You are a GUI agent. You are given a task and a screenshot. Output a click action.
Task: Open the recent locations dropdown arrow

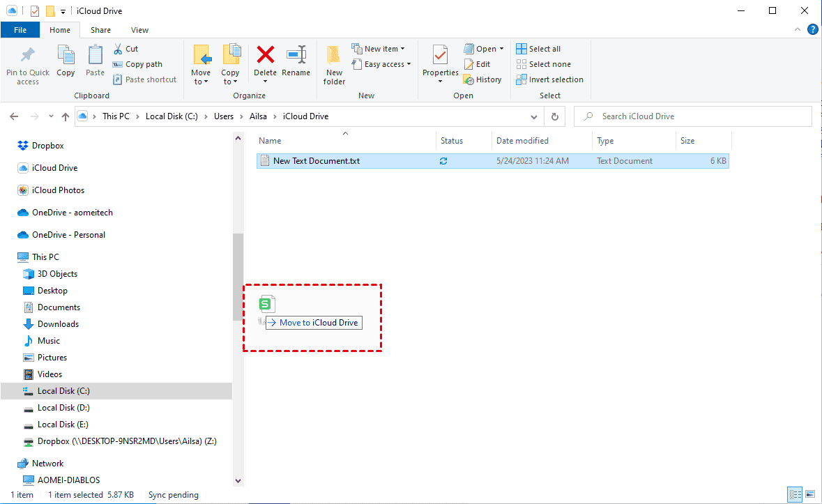tap(51, 116)
